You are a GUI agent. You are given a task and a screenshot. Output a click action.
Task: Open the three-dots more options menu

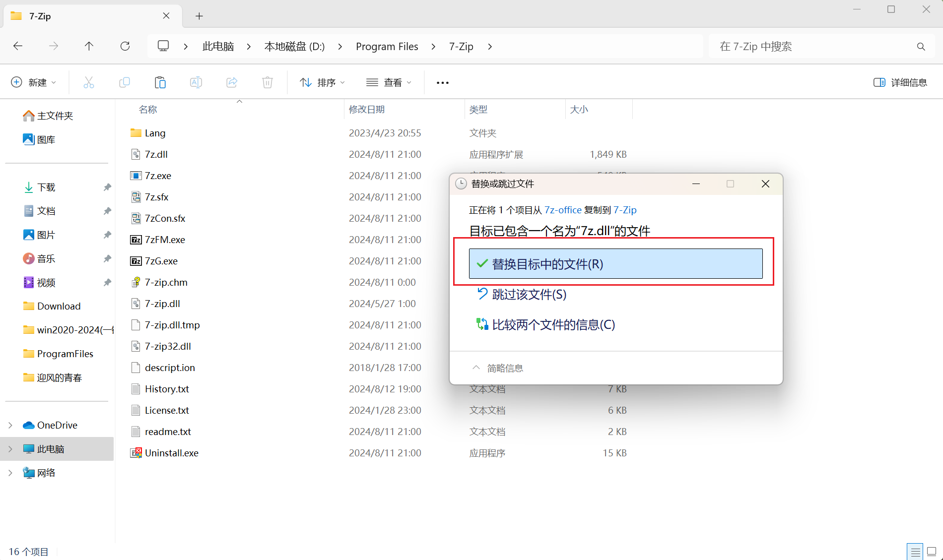tap(443, 83)
